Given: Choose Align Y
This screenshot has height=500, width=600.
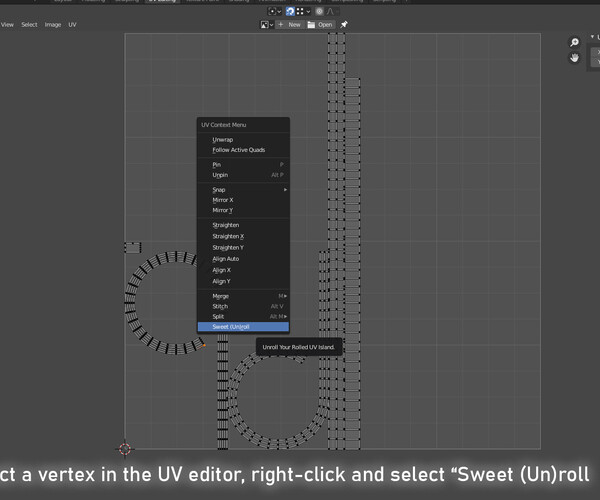Looking at the screenshot, I should pyautogui.click(x=243, y=281).
